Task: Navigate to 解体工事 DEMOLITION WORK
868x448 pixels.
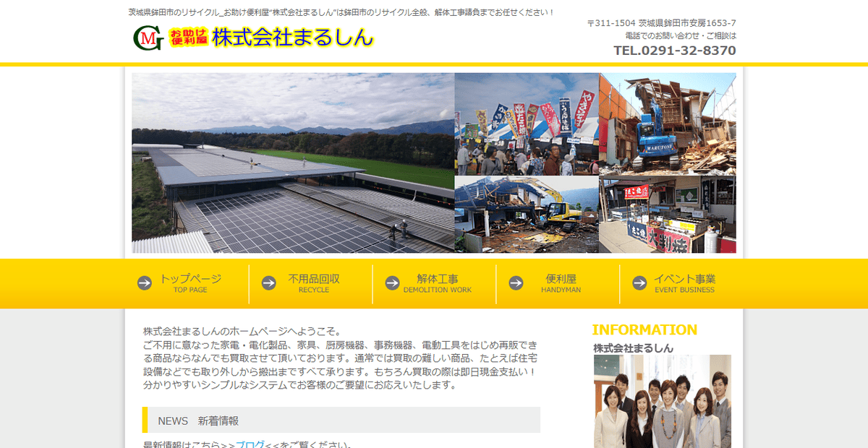Action: 437,283
